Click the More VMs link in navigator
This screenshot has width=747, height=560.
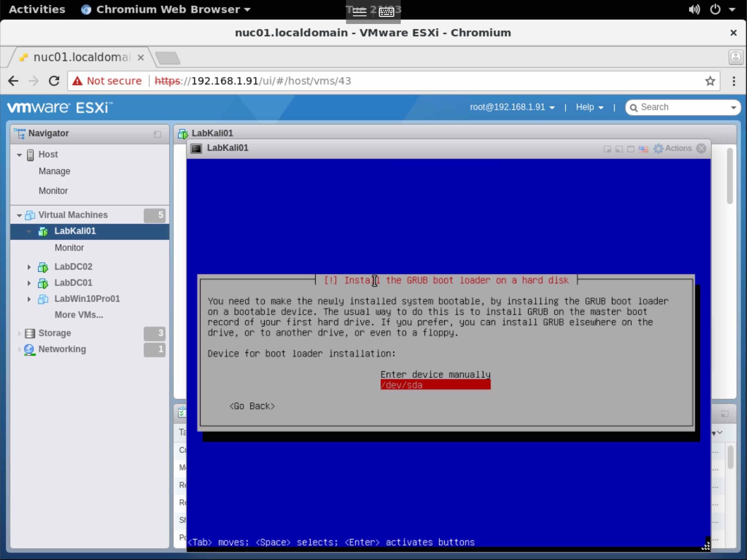[78, 315]
